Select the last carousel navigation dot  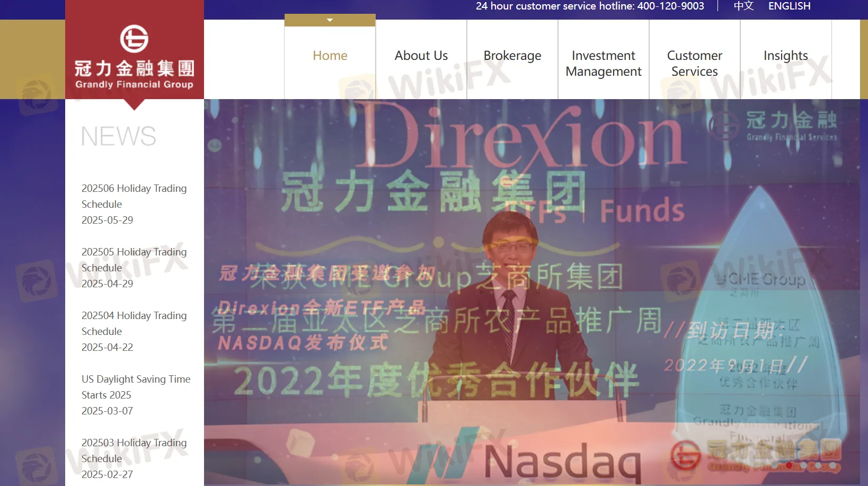(x=832, y=465)
